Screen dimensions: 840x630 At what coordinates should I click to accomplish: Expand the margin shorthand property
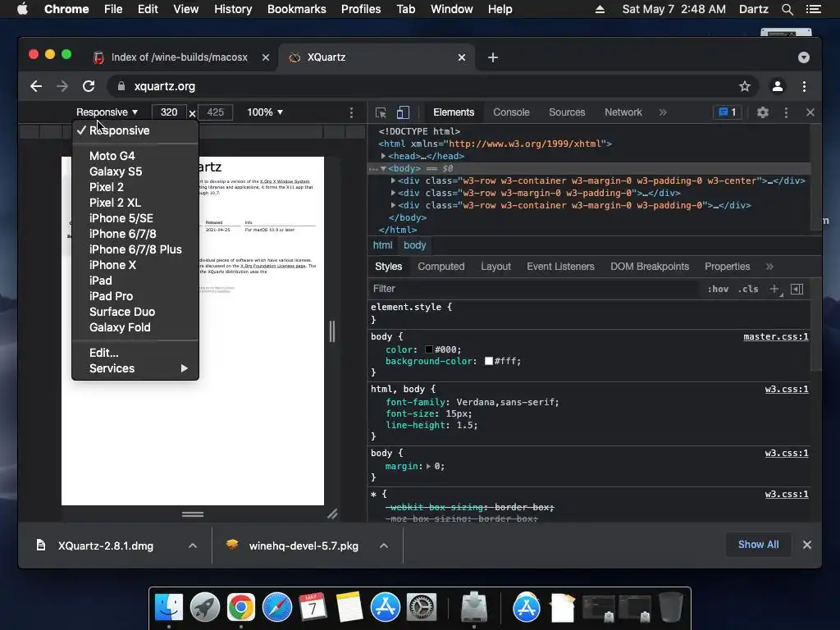click(x=428, y=466)
